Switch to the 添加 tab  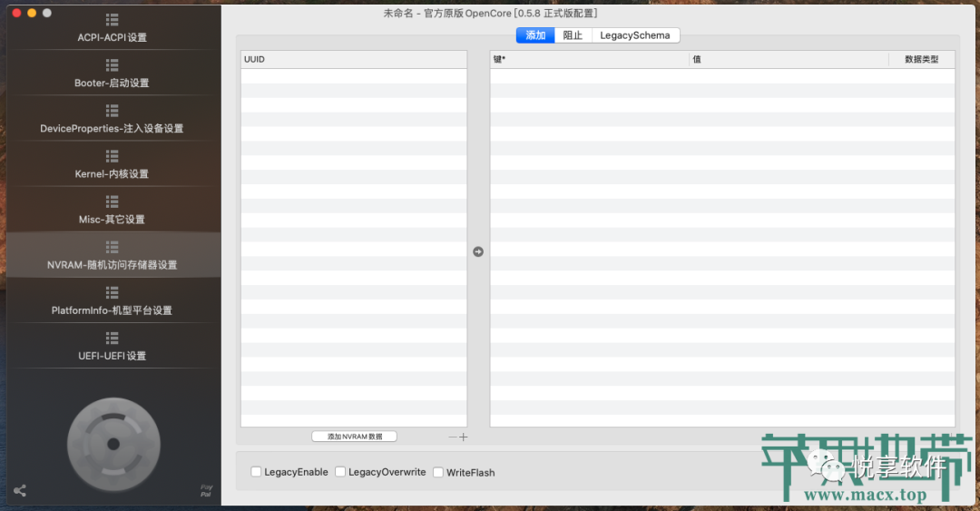pyautogui.click(x=535, y=35)
